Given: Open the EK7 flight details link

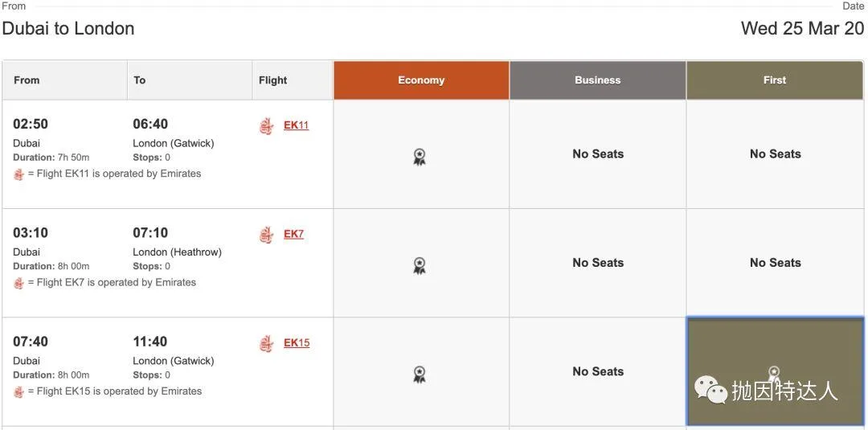Looking at the screenshot, I should pyautogui.click(x=293, y=234).
